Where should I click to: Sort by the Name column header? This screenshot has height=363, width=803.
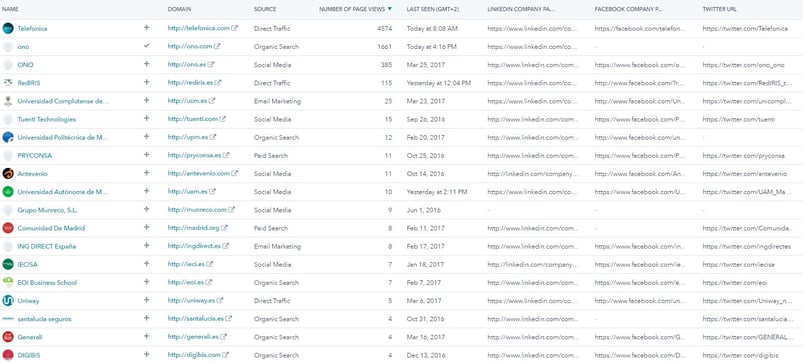coord(10,9)
